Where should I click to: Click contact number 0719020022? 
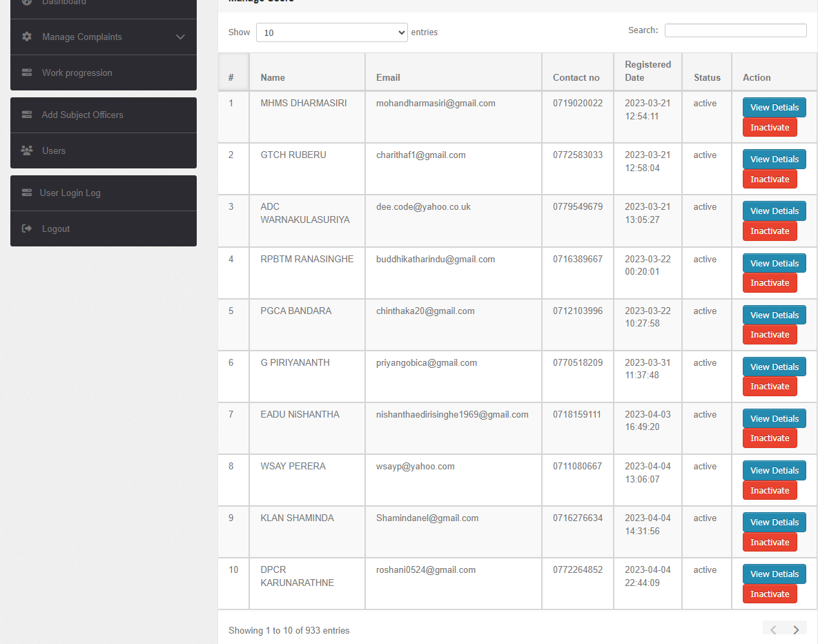tap(578, 103)
